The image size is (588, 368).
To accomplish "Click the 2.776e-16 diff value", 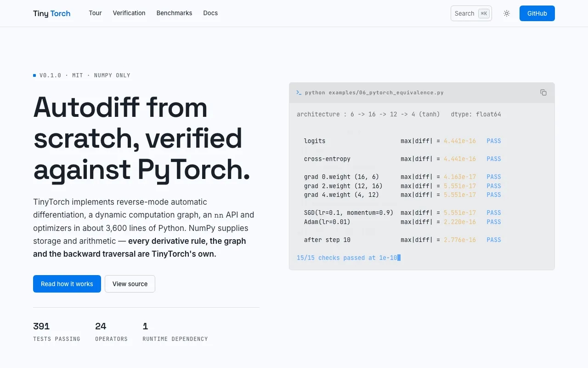I will [460, 240].
